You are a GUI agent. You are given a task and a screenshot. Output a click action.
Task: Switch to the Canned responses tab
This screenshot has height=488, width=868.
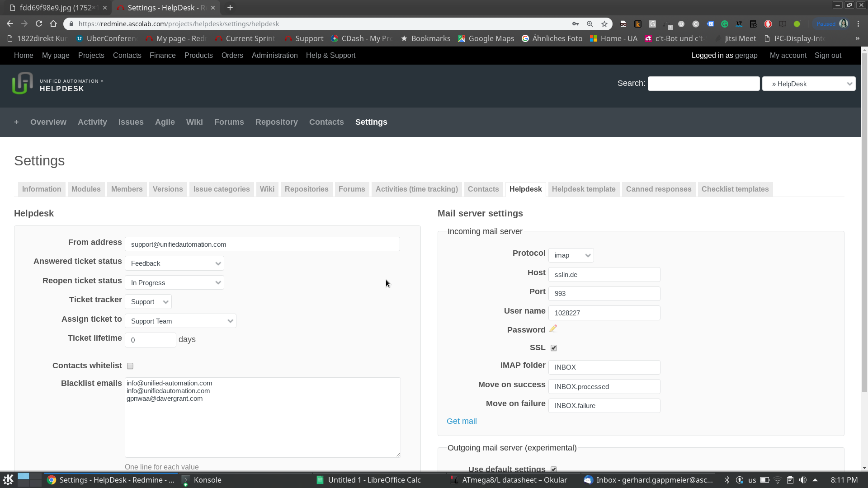click(659, 189)
